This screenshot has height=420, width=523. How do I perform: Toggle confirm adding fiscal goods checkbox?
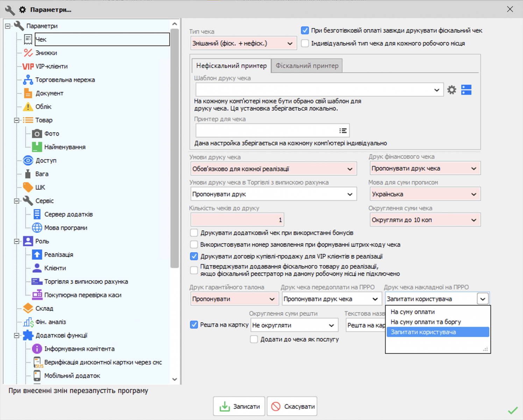[194, 270]
